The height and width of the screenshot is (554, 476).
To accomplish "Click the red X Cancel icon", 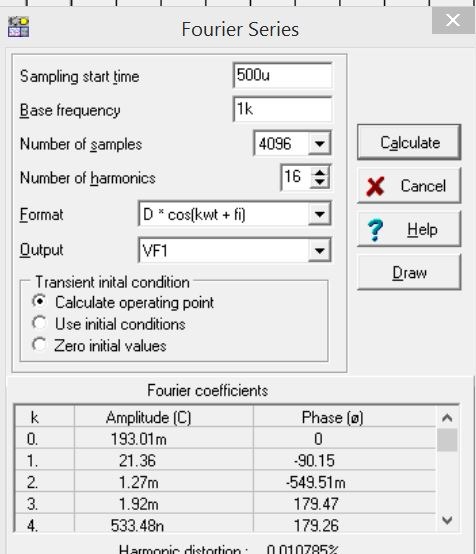I will [x=375, y=186].
